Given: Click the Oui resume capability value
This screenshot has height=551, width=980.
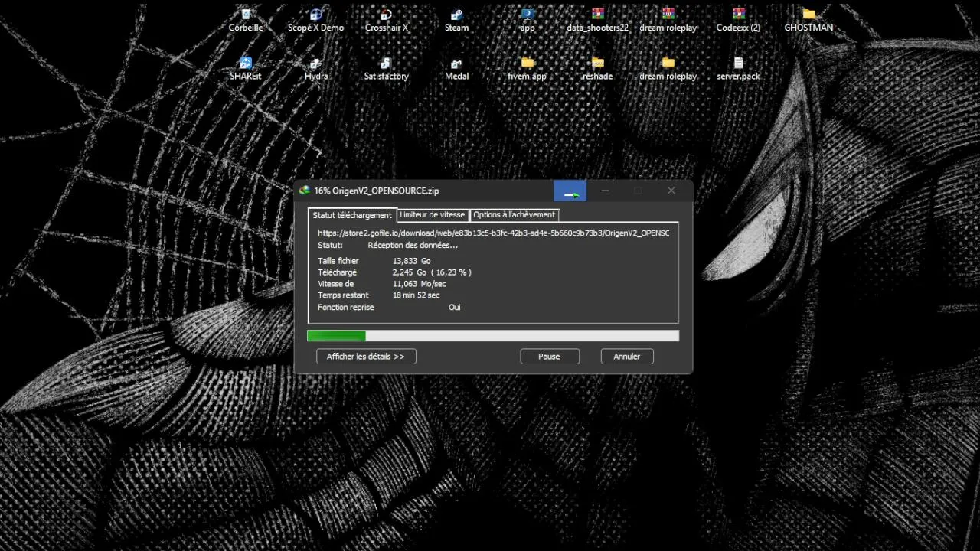Looking at the screenshot, I should 455,308.
